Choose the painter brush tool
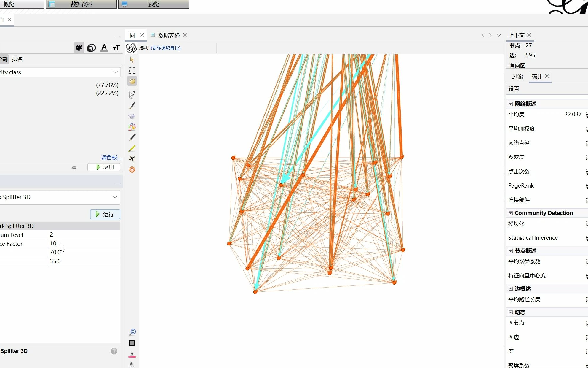Viewport: 588px width, 368px height. tap(132, 106)
